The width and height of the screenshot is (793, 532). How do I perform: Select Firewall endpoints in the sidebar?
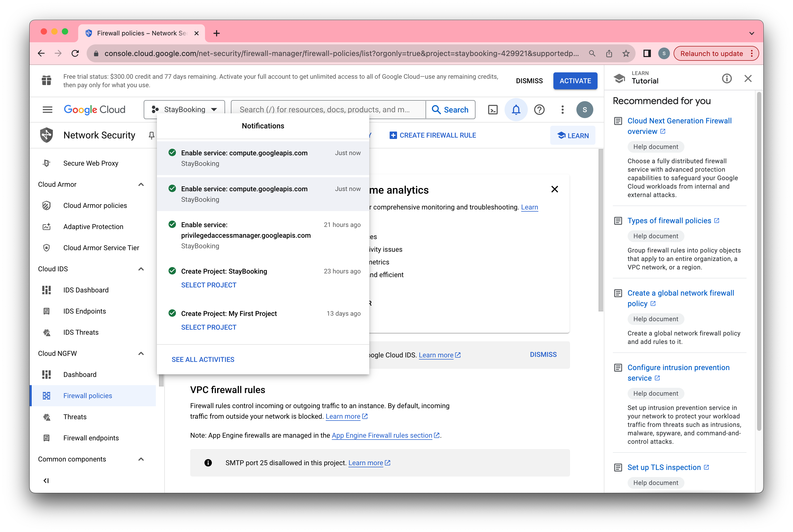91,438
